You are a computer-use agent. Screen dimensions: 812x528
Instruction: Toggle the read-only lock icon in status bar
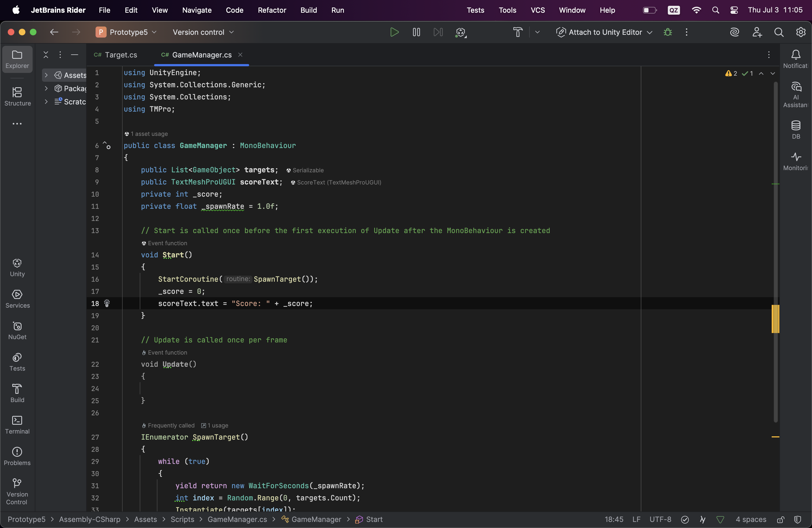click(x=781, y=519)
